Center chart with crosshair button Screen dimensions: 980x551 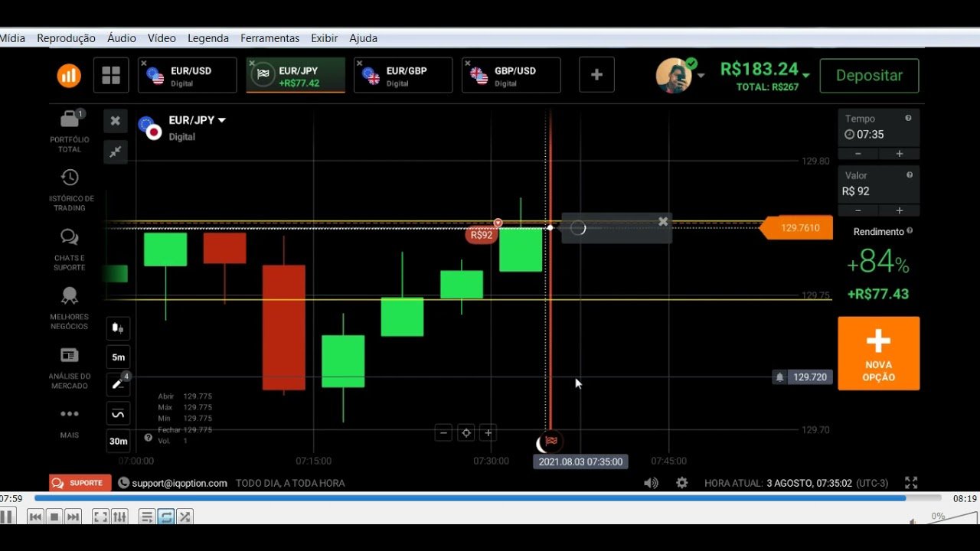(x=465, y=433)
